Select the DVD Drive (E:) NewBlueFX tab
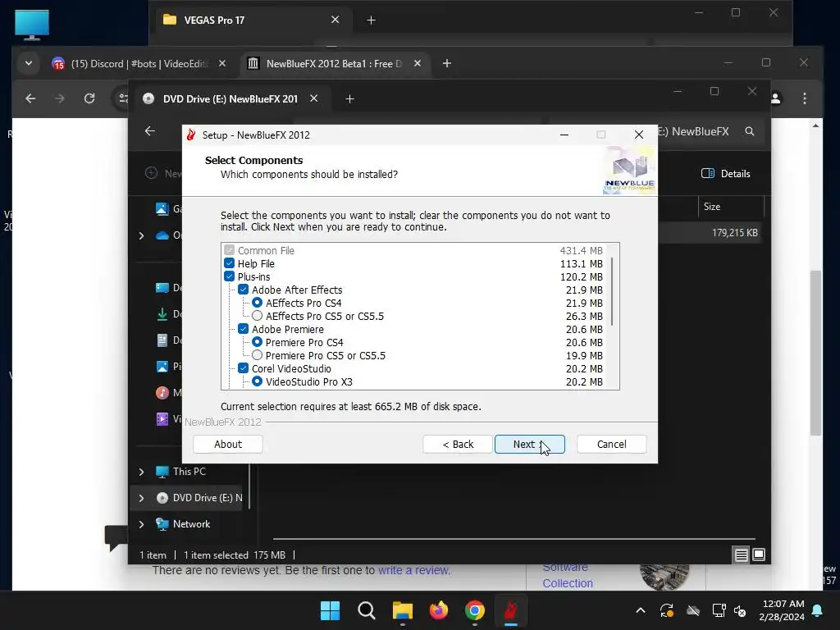840x630 pixels. click(x=231, y=99)
